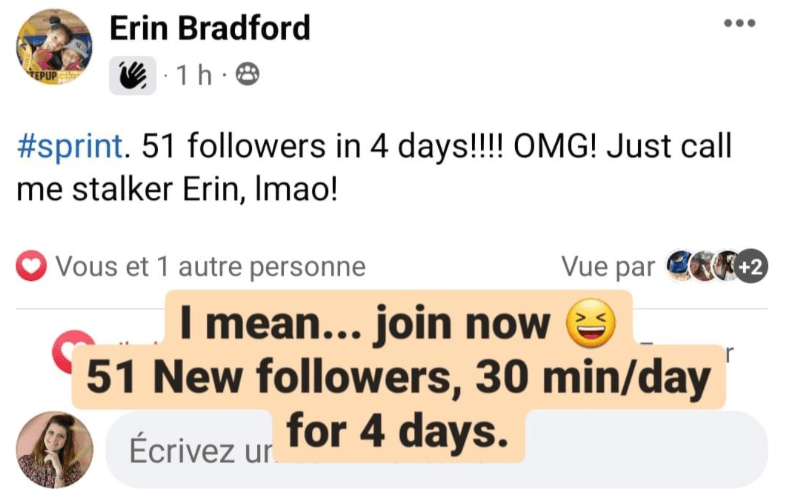Open Erin Bradford's profile picture

click(54, 48)
